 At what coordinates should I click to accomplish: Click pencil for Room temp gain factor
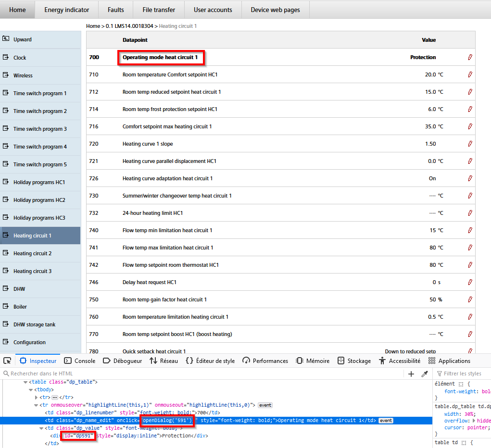pos(470,299)
